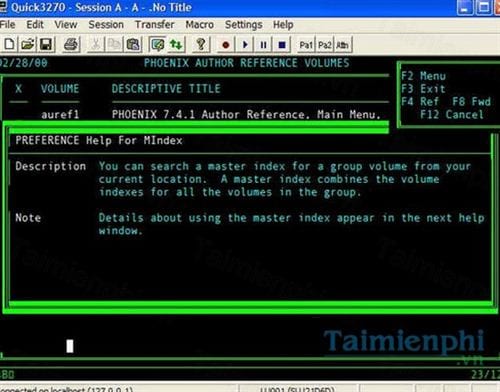Click the Pa1 key button

point(306,45)
